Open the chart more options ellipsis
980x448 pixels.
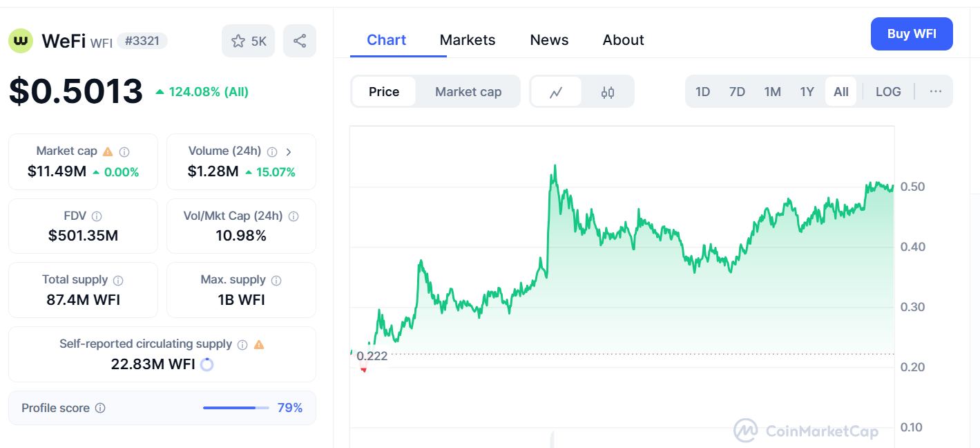click(936, 92)
